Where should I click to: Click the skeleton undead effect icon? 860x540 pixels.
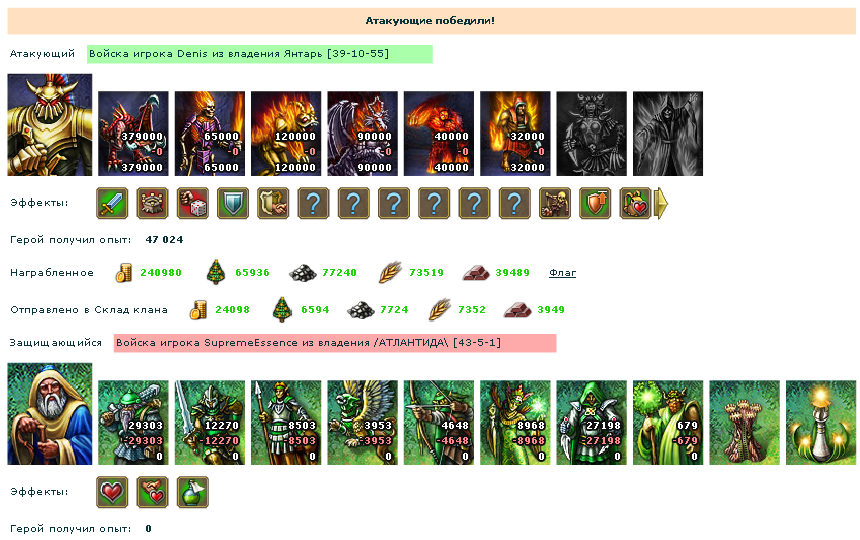pyautogui.click(x=555, y=203)
